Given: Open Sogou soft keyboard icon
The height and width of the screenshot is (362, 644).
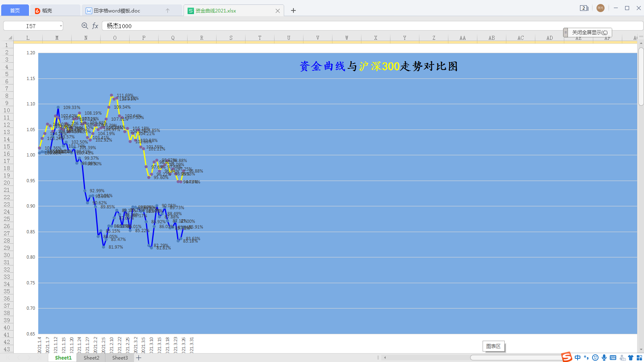Looking at the screenshot, I should [x=613, y=358].
